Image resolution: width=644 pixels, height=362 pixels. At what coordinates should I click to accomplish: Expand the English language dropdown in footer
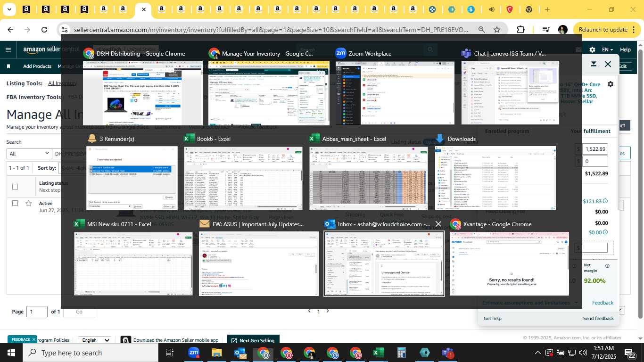coord(94,340)
